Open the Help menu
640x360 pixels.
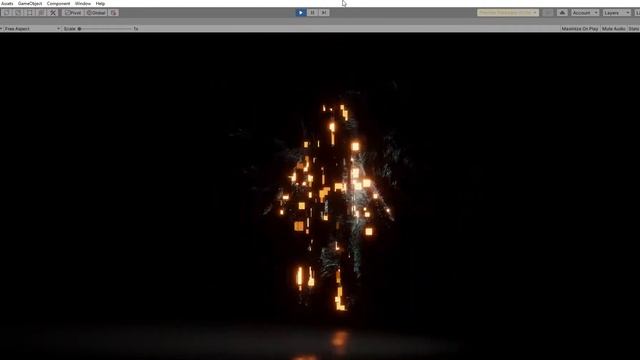tap(100, 3)
